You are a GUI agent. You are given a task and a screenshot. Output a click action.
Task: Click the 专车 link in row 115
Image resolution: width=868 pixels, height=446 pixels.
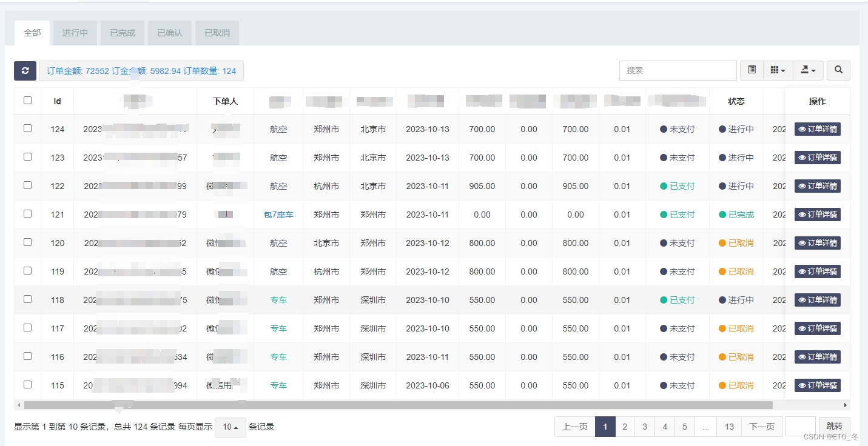tap(278, 385)
